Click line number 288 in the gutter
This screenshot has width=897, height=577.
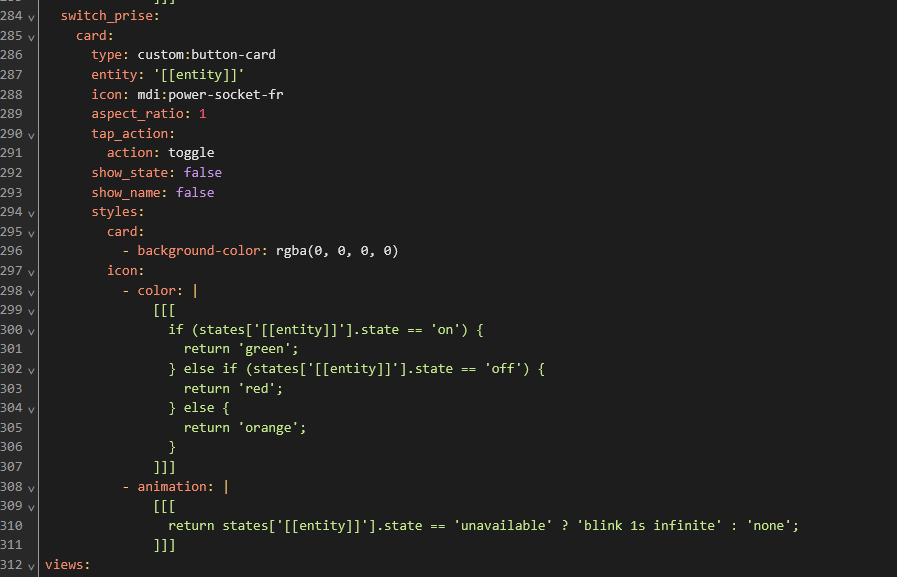(13, 94)
